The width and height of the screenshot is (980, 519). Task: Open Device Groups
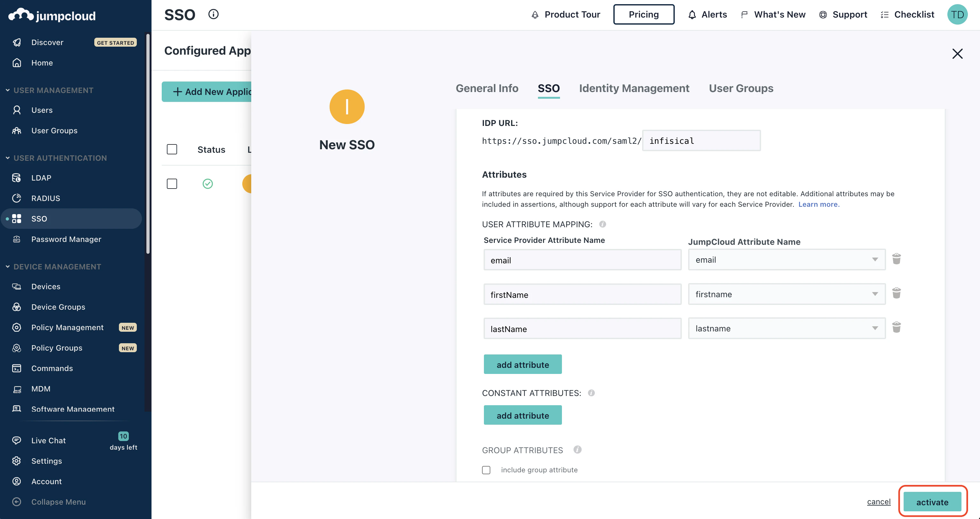[x=58, y=307]
